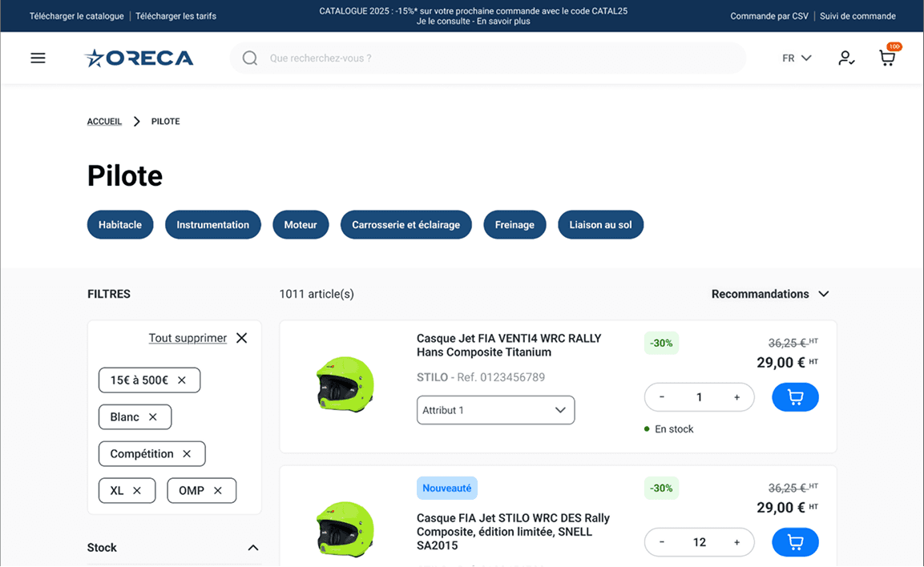Decrease quantity for Casque Jet FIA VENTI4

tap(662, 397)
